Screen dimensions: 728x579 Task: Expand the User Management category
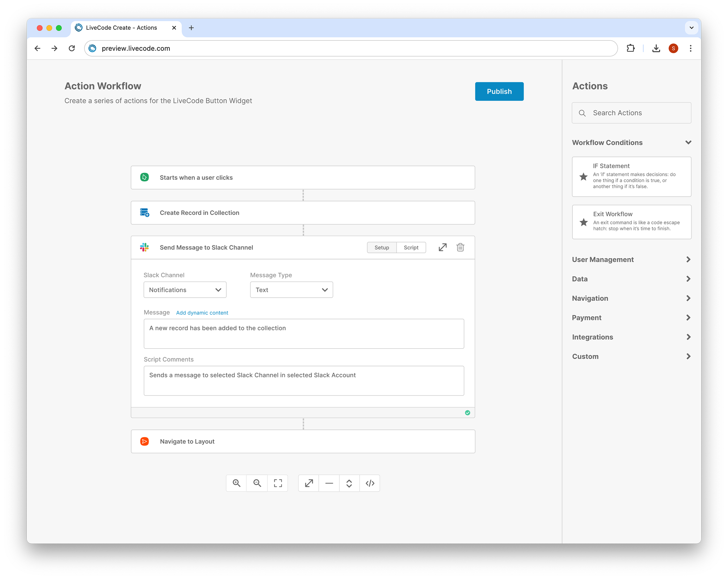pos(688,260)
